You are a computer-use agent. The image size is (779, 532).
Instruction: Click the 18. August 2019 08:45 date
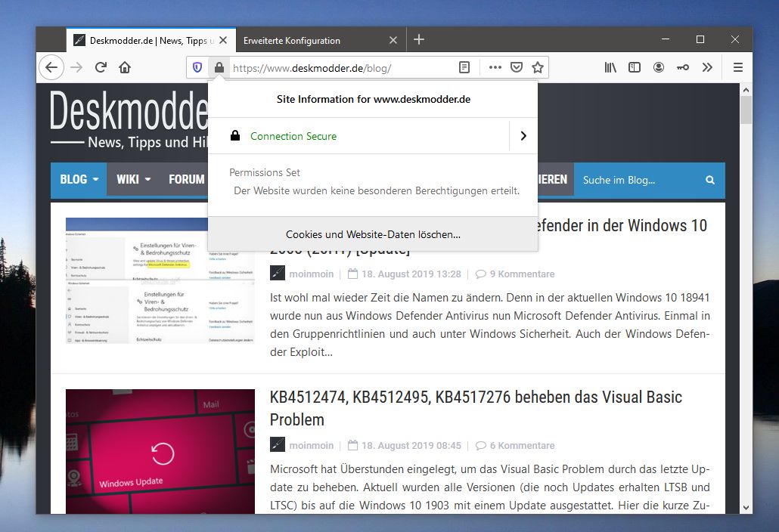coord(411,446)
